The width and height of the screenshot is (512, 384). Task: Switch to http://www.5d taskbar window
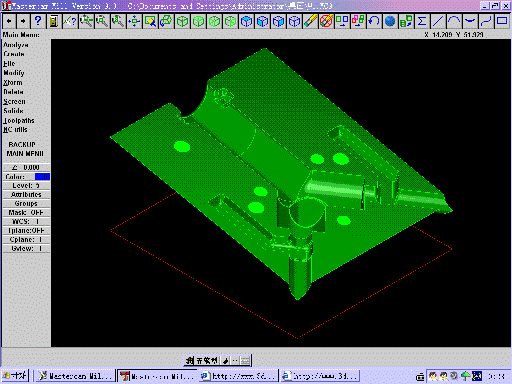pyautogui.click(x=238, y=376)
